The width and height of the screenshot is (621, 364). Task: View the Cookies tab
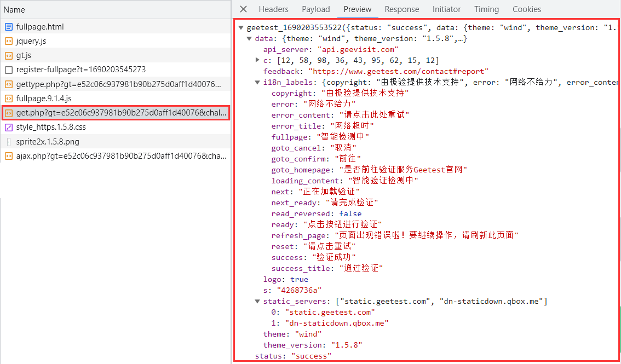pos(526,9)
